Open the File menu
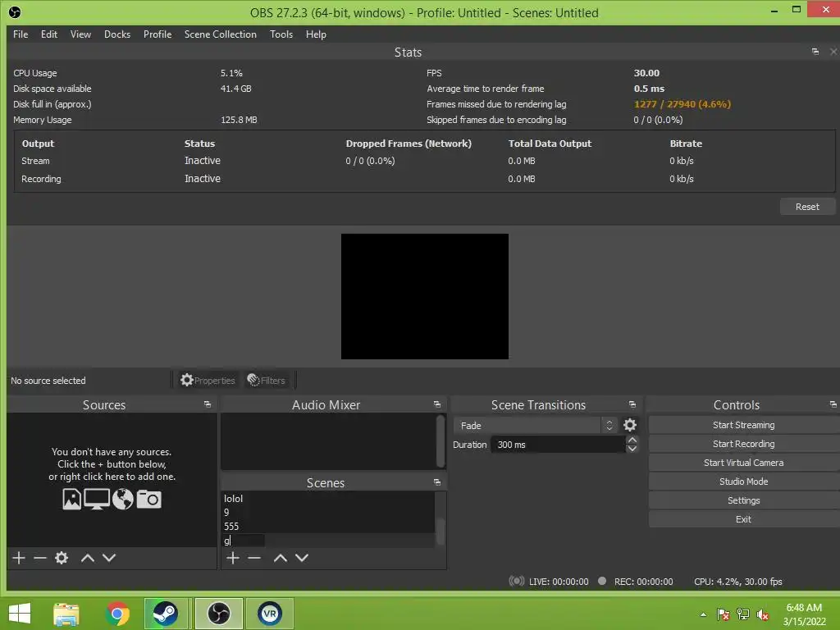The image size is (840, 630). [x=21, y=34]
